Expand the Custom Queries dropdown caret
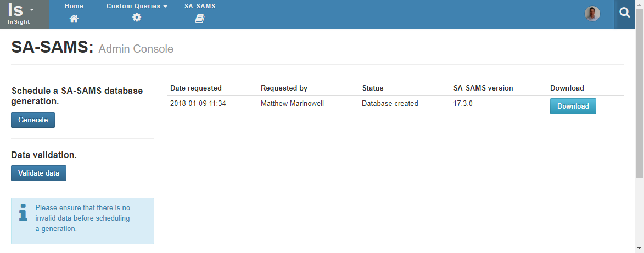 point(166,7)
